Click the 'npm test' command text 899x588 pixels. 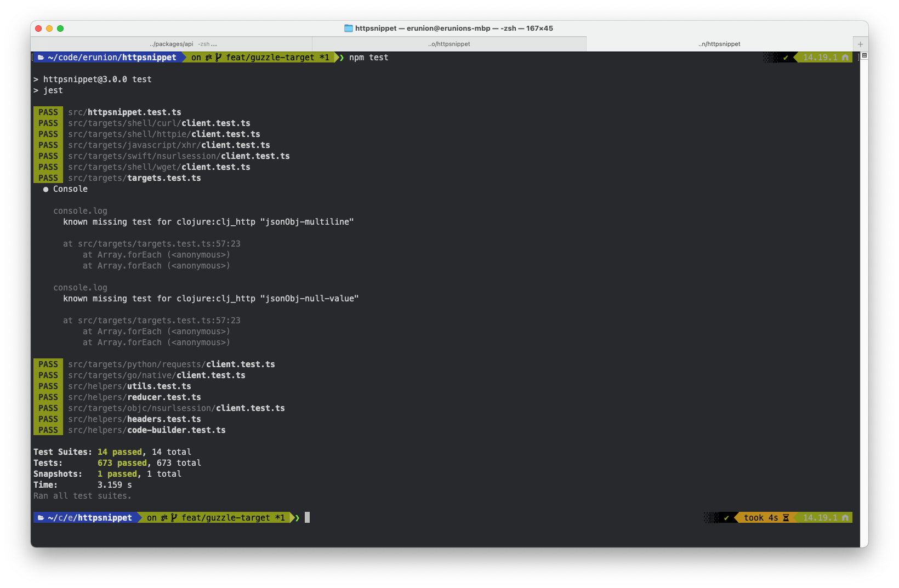pos(368,58)
